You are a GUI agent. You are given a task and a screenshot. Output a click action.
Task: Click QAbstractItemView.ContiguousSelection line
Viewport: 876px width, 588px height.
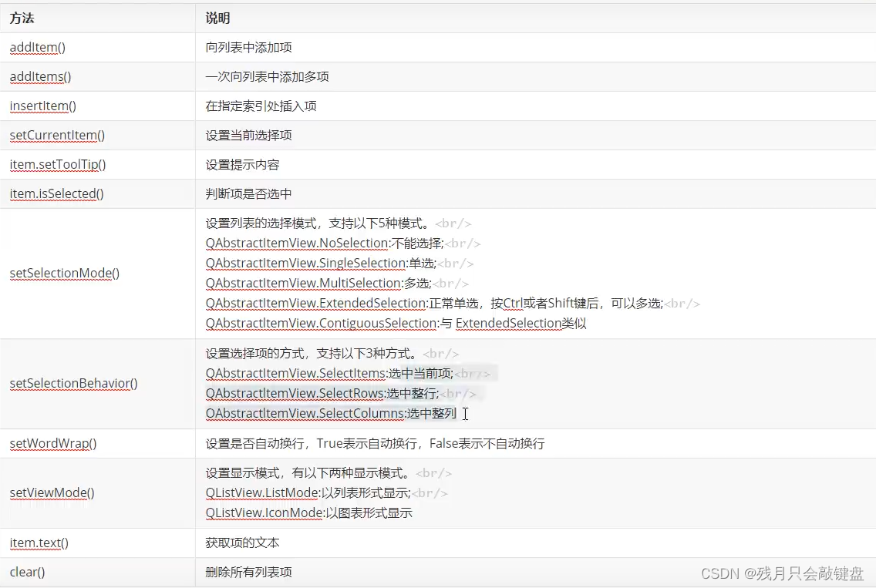[x=396, y=324]
